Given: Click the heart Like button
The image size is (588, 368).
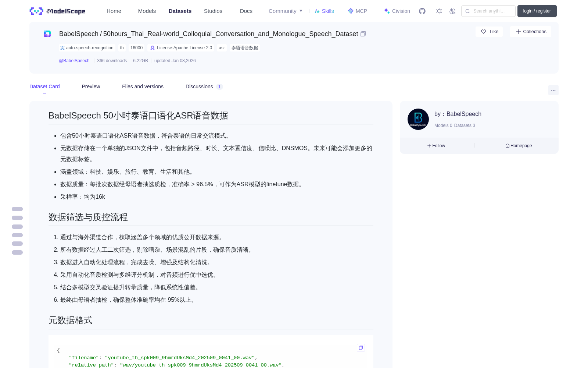Looking at the screenshot, I should [x=489, y=32].
